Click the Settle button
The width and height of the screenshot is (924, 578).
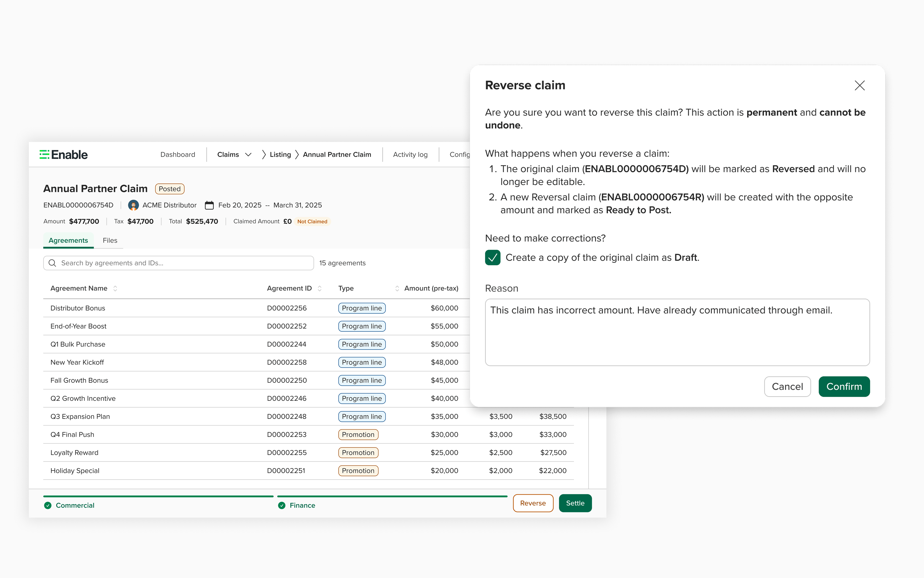click(575, 503)
